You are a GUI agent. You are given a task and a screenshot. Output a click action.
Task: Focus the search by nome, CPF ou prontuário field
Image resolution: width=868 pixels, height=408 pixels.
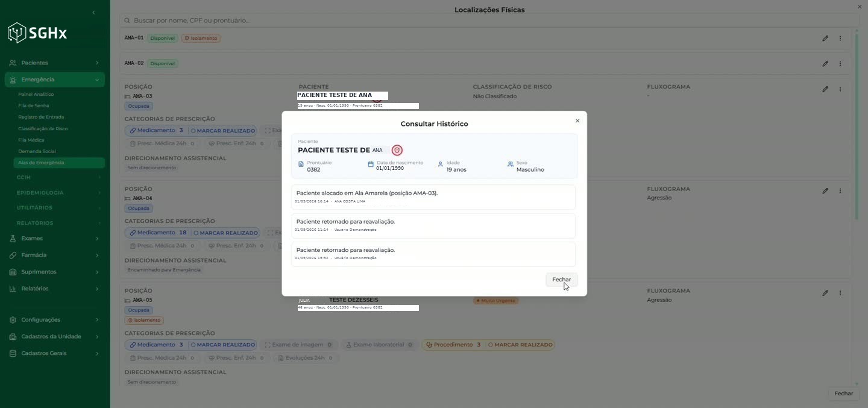click(x=489, y=20)
